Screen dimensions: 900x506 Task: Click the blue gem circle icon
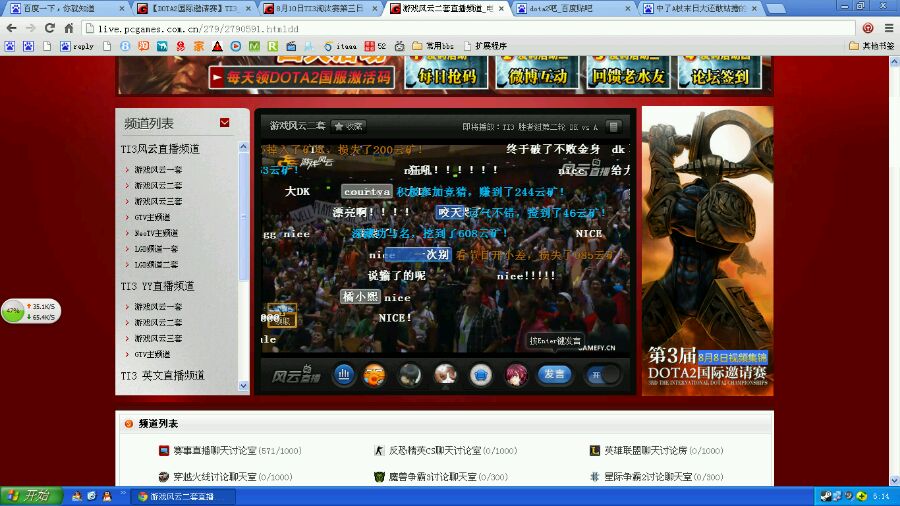tap(480, 375)
